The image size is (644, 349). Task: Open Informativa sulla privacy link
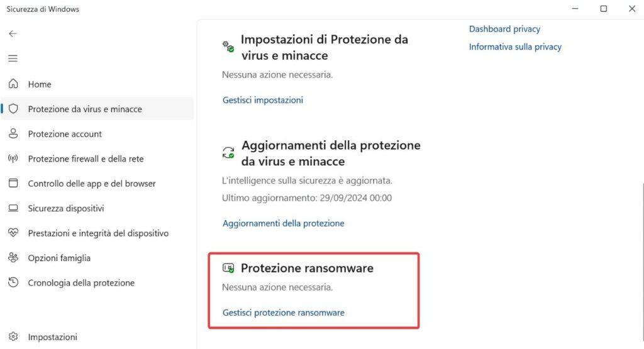(x=515, y=47)
